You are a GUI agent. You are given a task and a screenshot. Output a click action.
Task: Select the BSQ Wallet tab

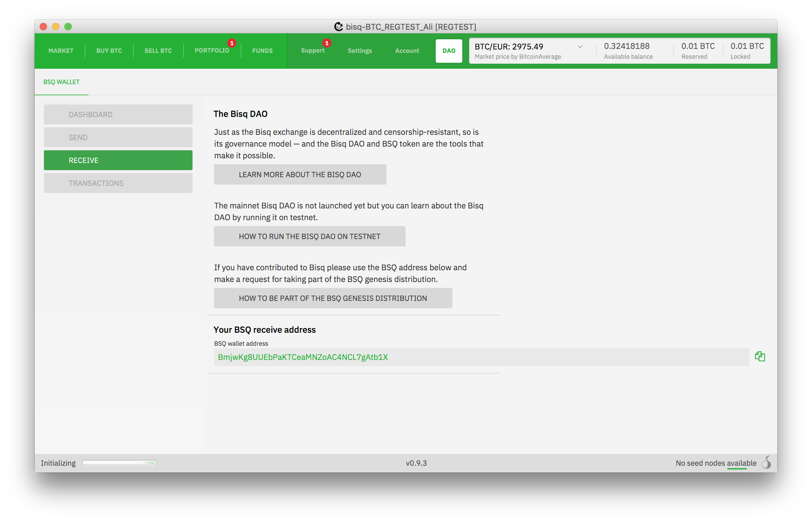pyautogui.click(x=61, y=82)
